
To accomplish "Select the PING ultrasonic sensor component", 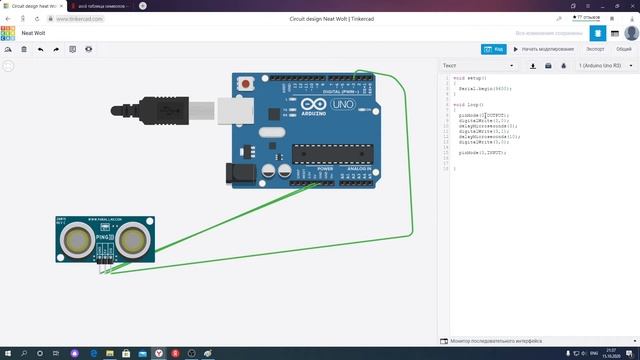I will point(105,239).
